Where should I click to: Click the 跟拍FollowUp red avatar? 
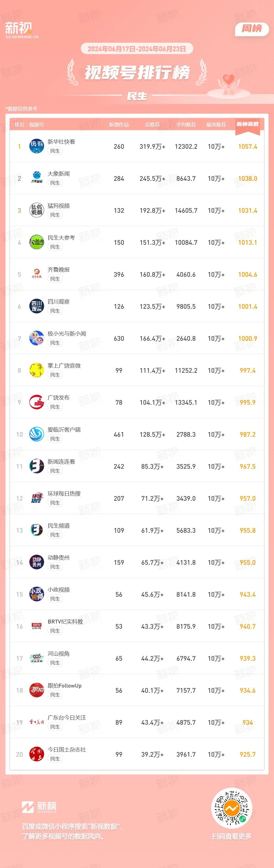tap(36, 691)
